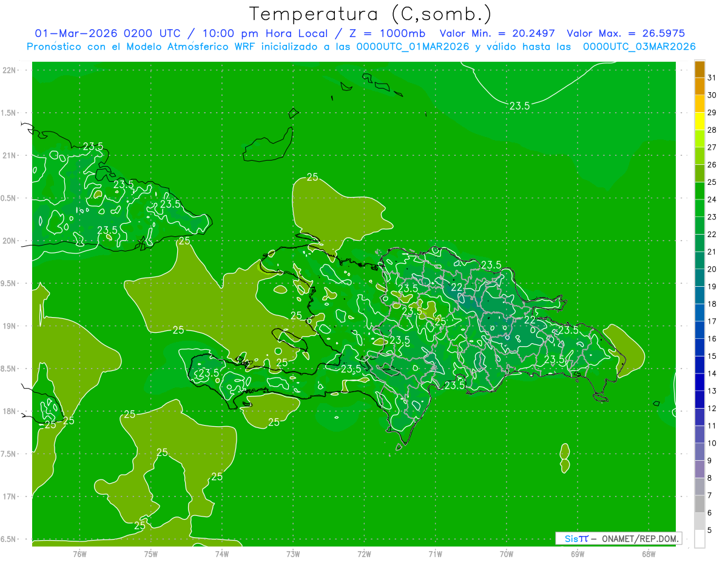Image resolution: width=728 pixels, height=562 pixels.
Task: Click the '74W' longitude axis label
Action: 221,554
